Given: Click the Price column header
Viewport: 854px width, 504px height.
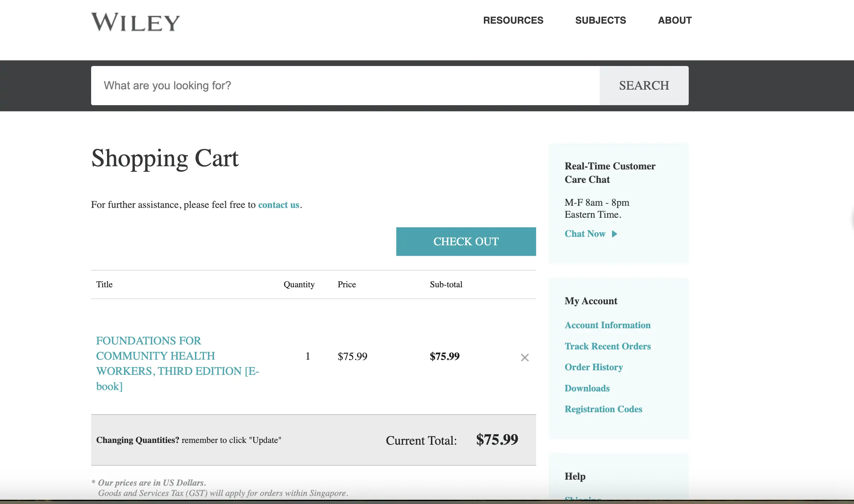Looking at the screenshot, I should point(346,284).
